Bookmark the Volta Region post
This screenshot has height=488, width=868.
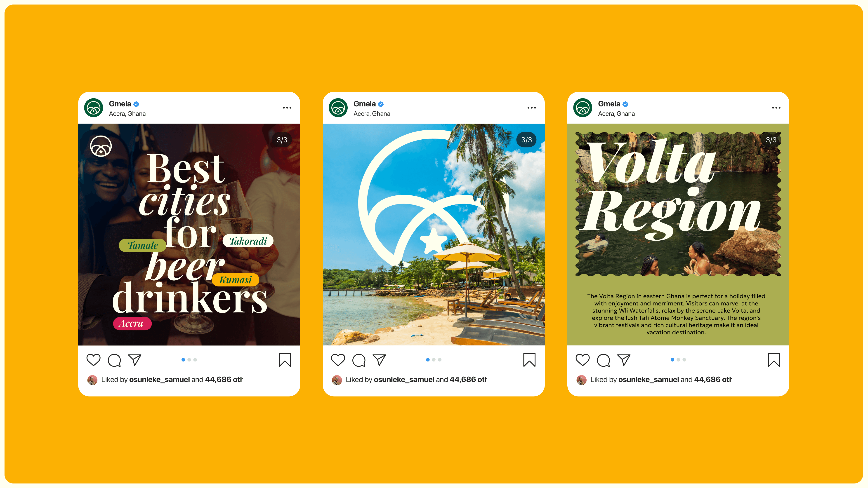click(x=774, y=360)
